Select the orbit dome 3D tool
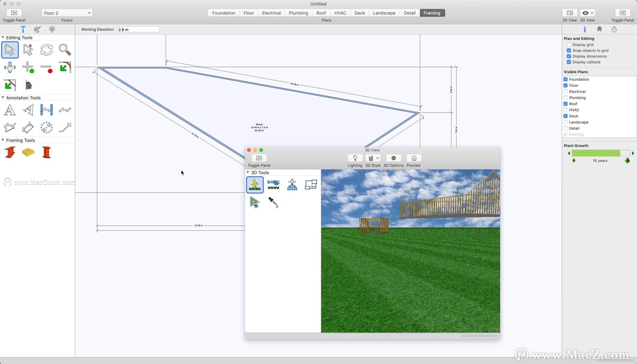Image resolution: width=637 pixels, height=364 pixels. tap(292, 185)
